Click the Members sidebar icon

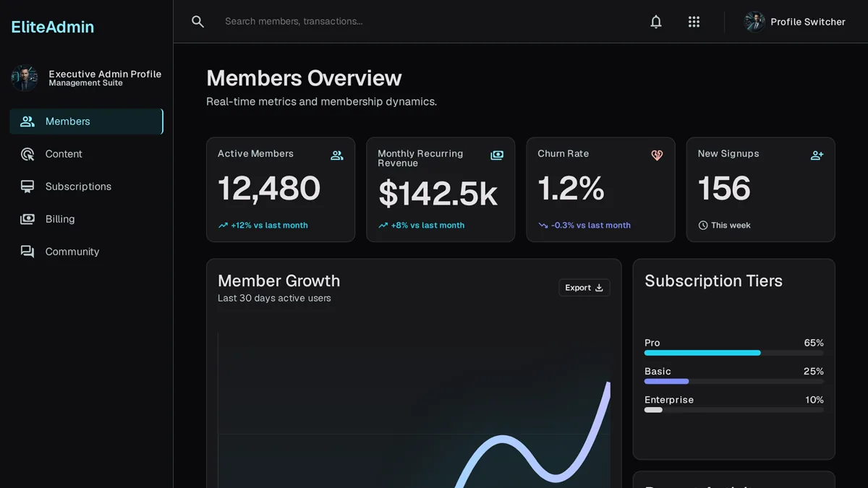click(27, 121)
